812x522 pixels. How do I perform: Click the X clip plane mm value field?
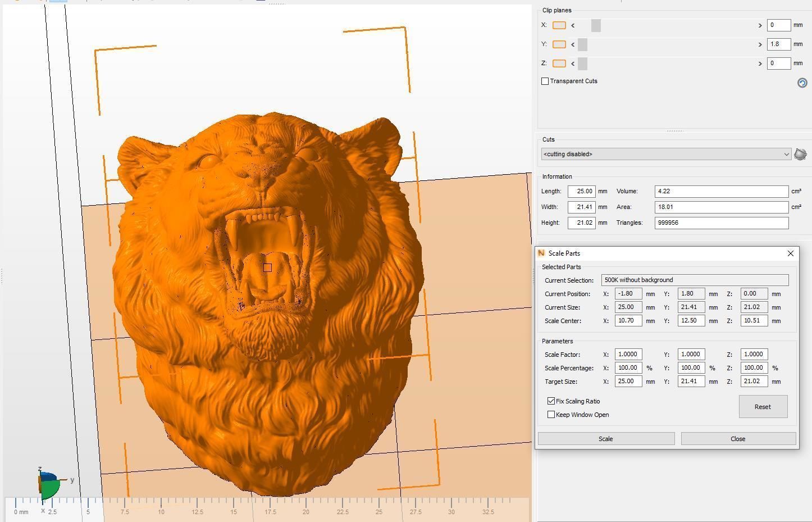[779, 25]
